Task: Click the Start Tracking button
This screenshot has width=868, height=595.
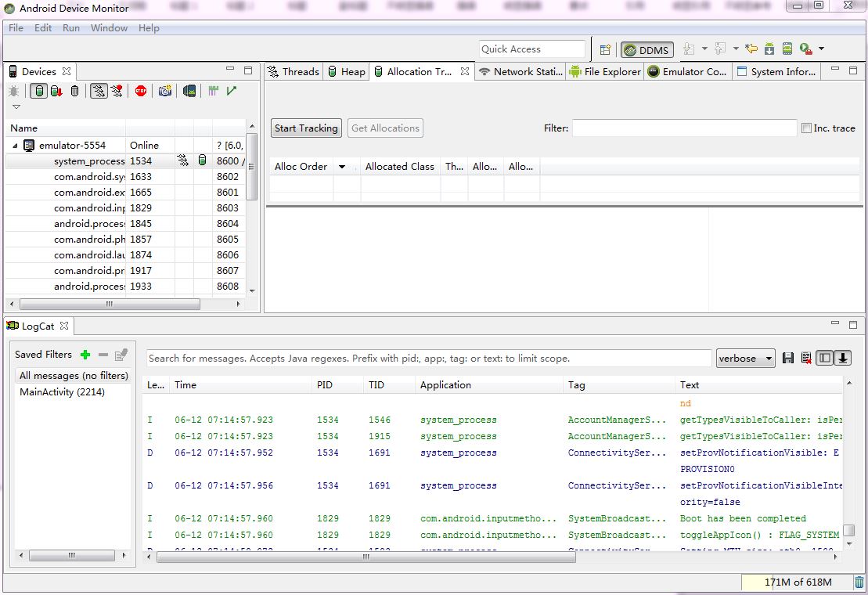Action: 306,128
